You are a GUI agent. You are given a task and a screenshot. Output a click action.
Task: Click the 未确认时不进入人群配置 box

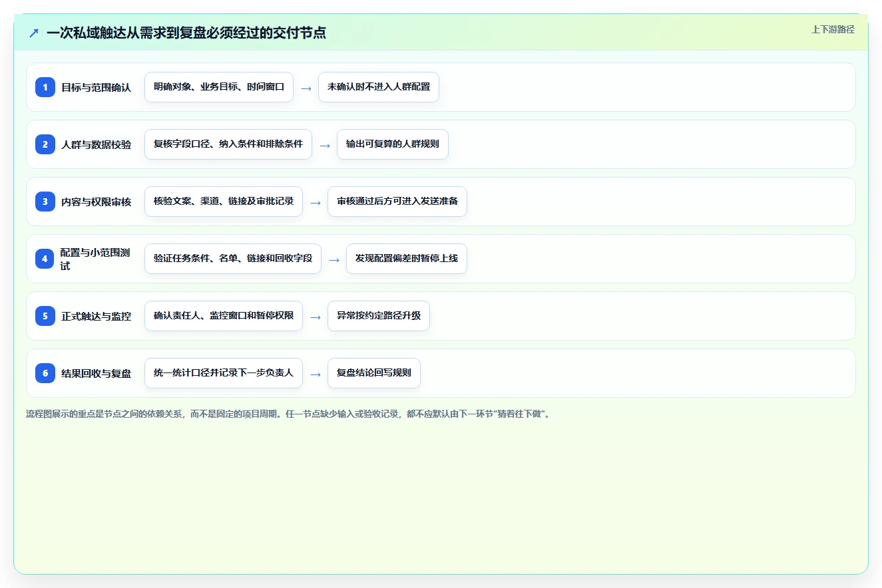tap(379, 87)
